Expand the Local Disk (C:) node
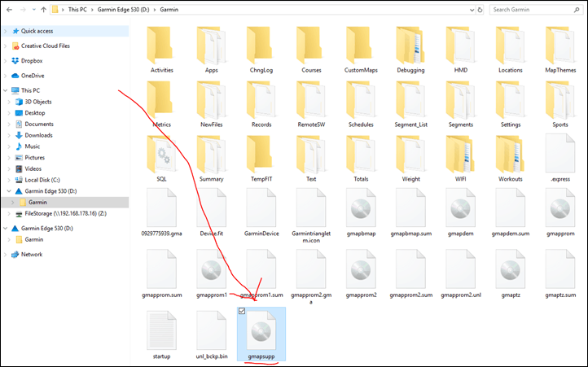Image resolution: width=588 pixels, height=367 pixels. pyautogui.click(x=10, y=180)
